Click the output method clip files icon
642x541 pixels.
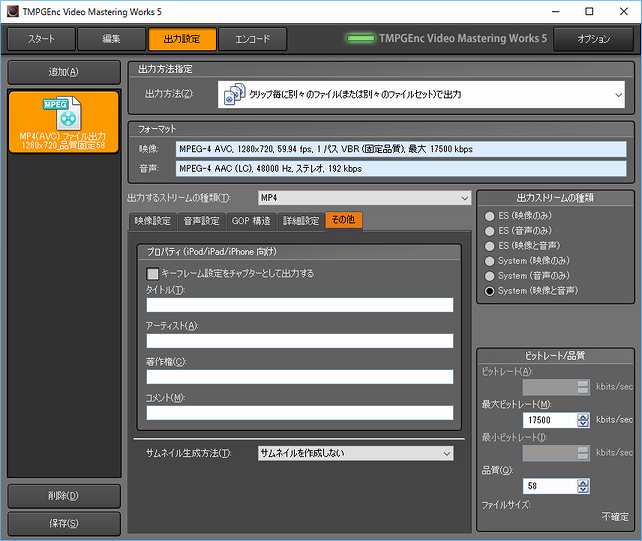click(234, 95)
